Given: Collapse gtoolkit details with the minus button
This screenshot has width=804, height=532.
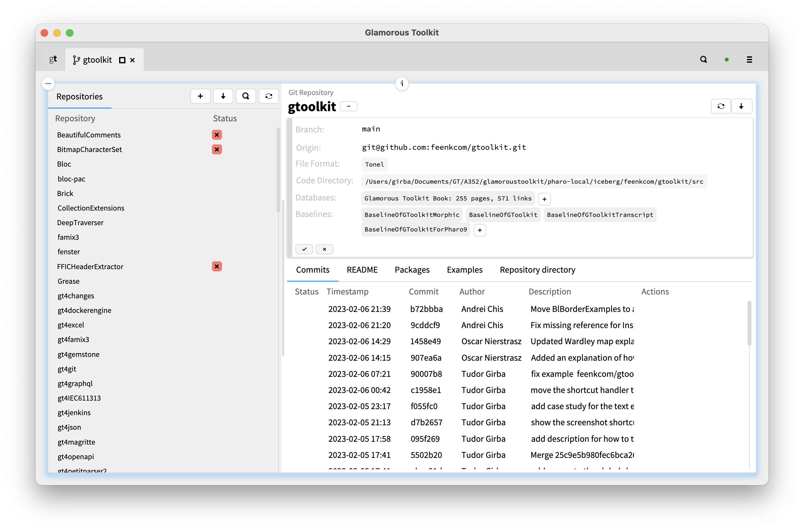Looking at the screenshot, I should 349,106.
